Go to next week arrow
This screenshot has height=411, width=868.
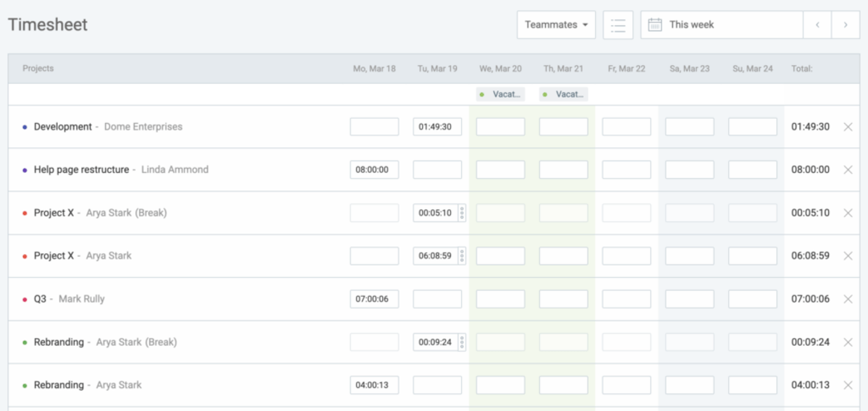point(846,25)
